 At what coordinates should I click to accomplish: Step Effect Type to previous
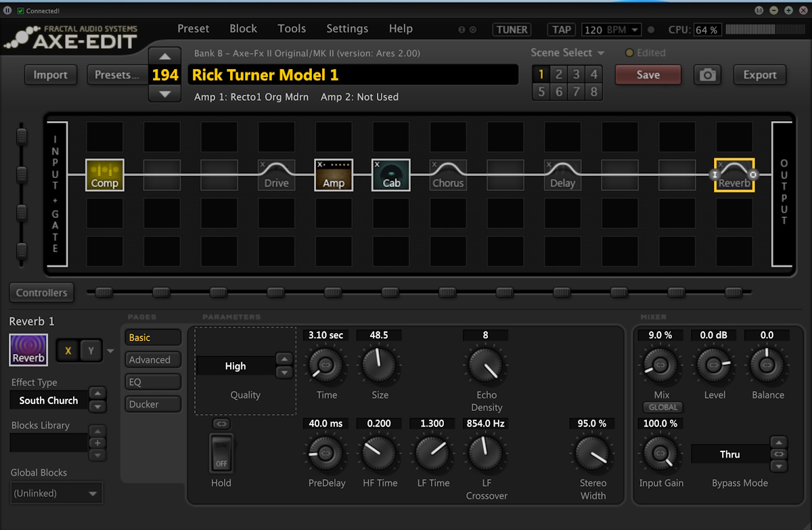[97, 393]
